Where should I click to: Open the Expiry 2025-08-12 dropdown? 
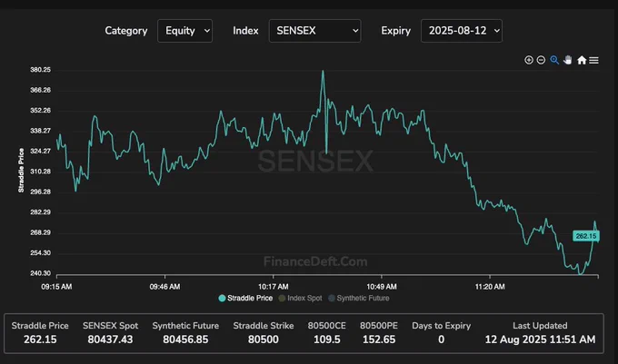[x=462, y=31]
